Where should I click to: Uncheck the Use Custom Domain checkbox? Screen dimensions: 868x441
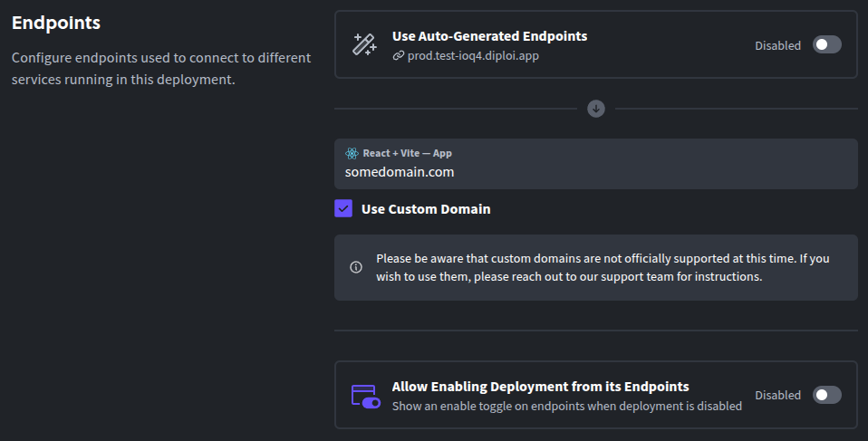click(343, 208)
